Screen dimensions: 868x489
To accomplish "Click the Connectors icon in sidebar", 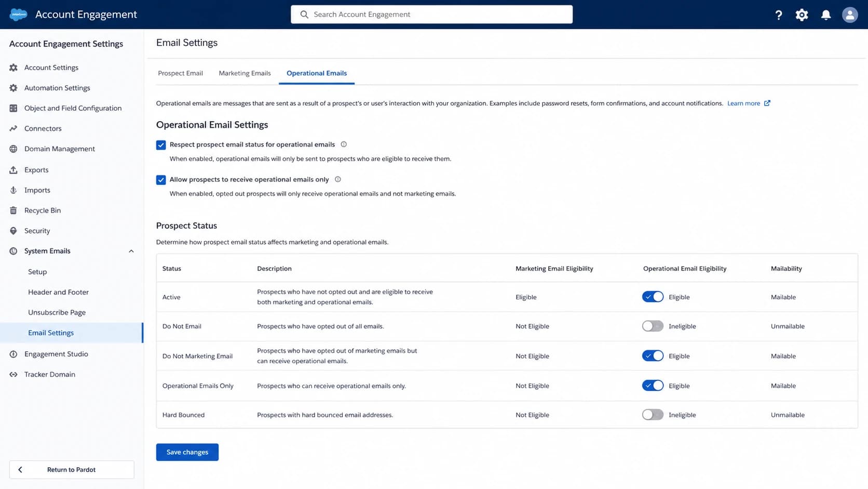I will tap(13, 128).
